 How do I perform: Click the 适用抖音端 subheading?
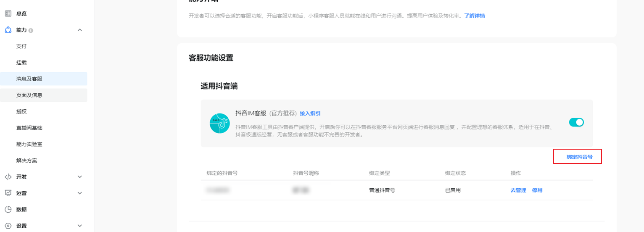(x=219, y=86)
